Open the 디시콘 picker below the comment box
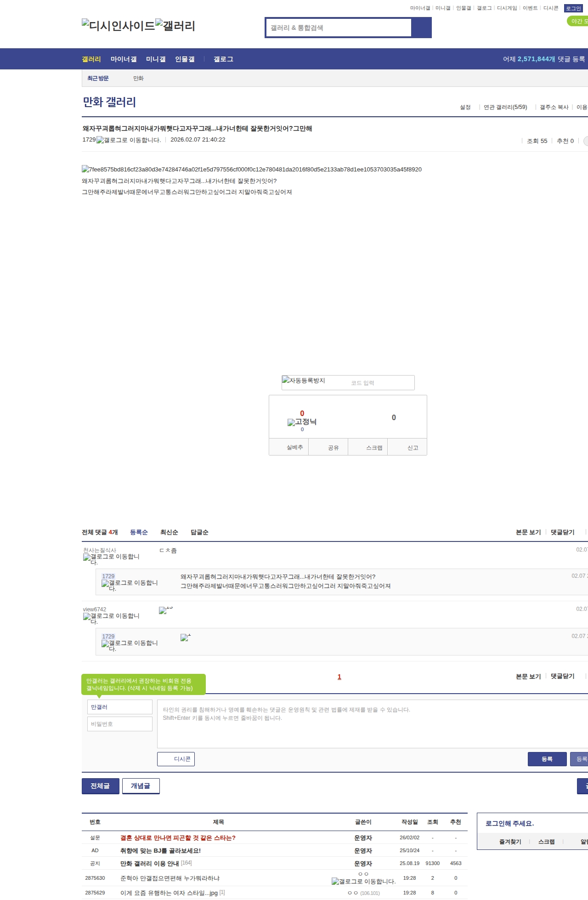Screen dimensions: 588x900 point(176,759)
